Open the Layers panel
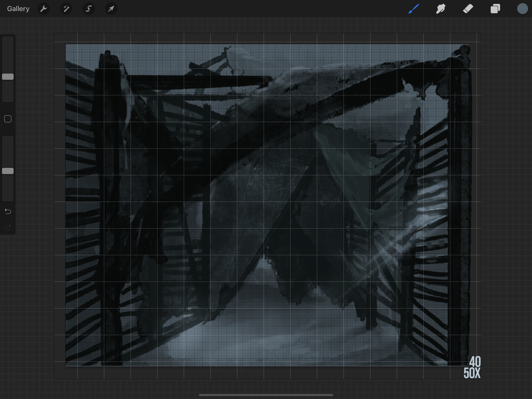The height and width of the screenshot is (399, 532). (495, 9)
